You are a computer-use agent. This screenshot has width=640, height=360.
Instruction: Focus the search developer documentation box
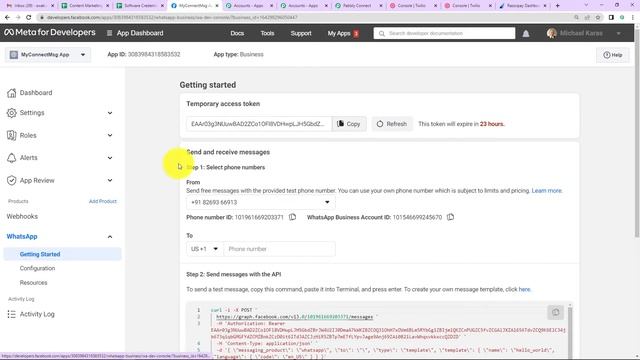[x=444, y=33]
